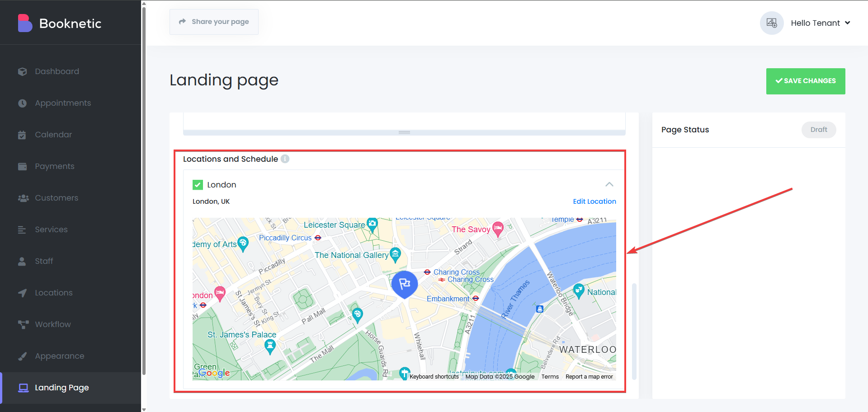Select Services in the sidebar
This screenshot has width=868, height=412.
(71, 229)
